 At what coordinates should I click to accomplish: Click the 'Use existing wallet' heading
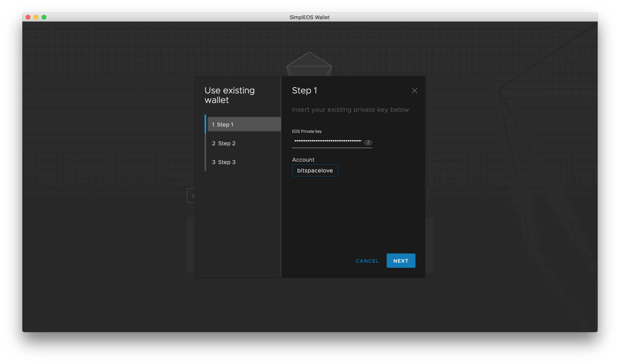pyautogui.click(x=229, y=95)
